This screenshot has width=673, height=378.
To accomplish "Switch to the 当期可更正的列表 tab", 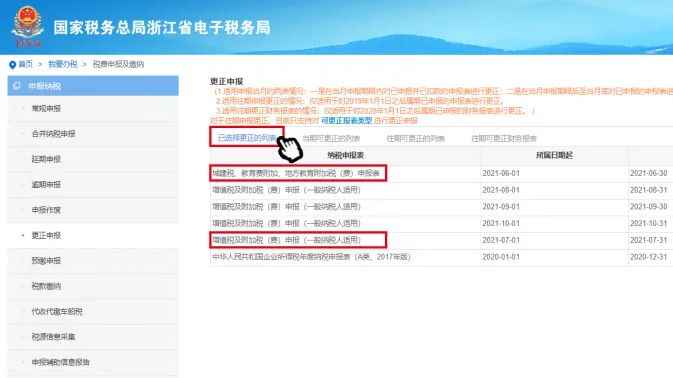I will [331, 138].
